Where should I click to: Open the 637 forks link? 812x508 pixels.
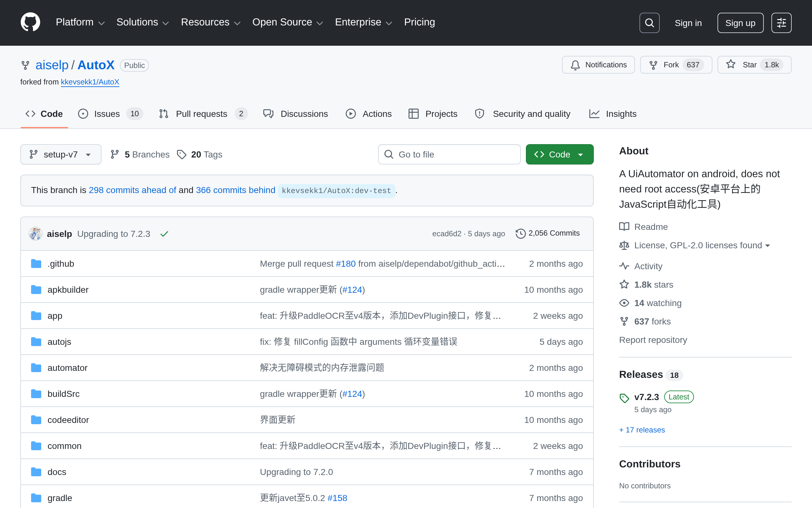click(x=652, y=322)
